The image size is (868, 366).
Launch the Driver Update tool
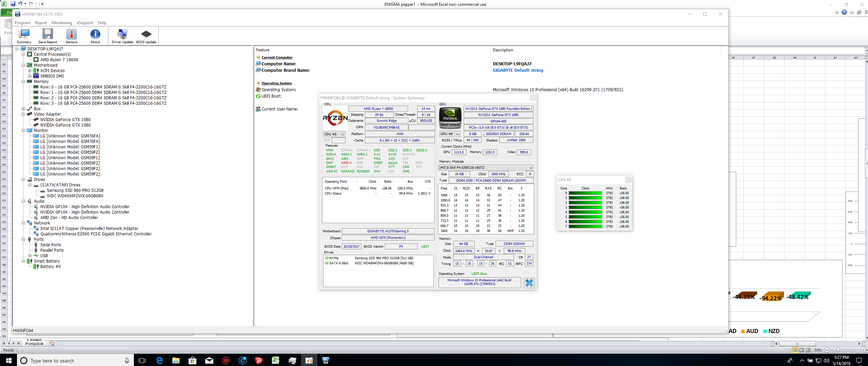[122, 36]
